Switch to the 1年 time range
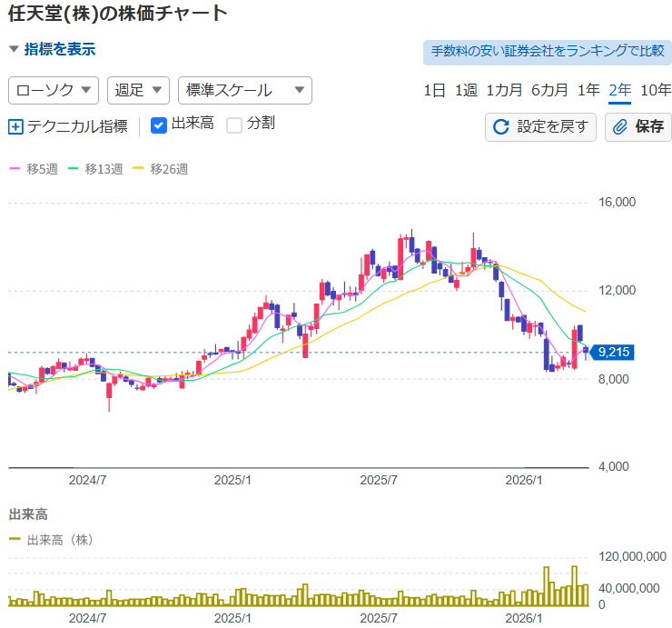The height and width of the screenshot is (628, 672). (x=588, y=90)
